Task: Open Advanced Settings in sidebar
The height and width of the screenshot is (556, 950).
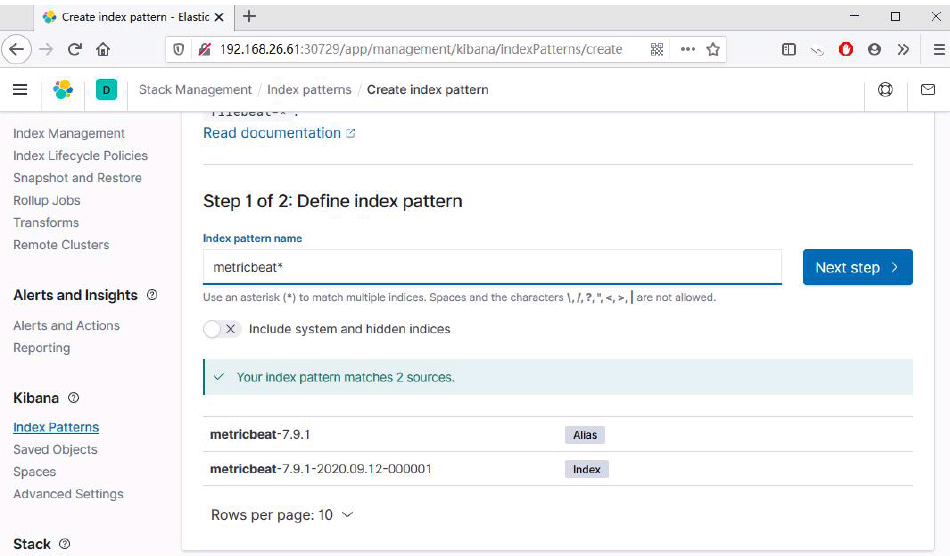Action: coord(68,494)
